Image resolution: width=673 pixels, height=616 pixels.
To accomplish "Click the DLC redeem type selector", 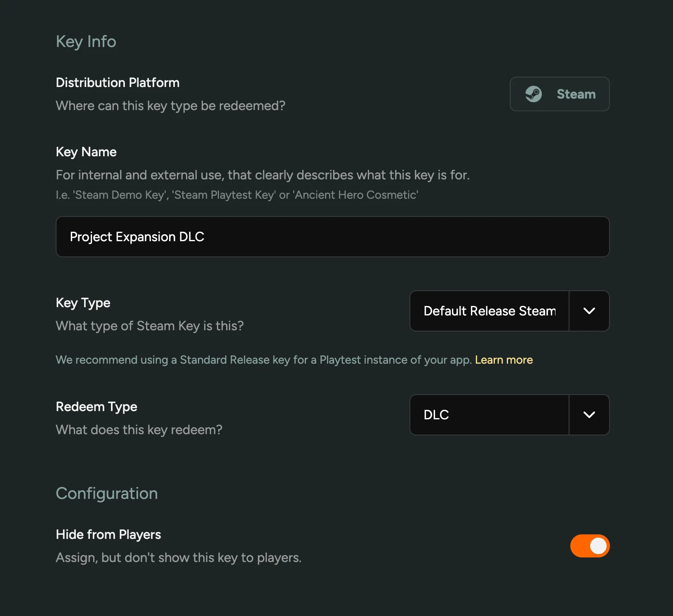I will pyautogui.click(x=489, y=415).
